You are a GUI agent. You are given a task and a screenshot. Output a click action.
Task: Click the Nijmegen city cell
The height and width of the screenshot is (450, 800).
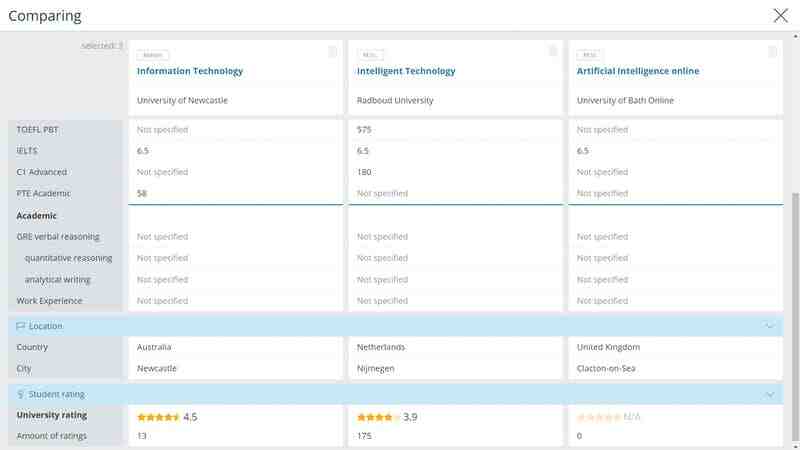point(376,369)
